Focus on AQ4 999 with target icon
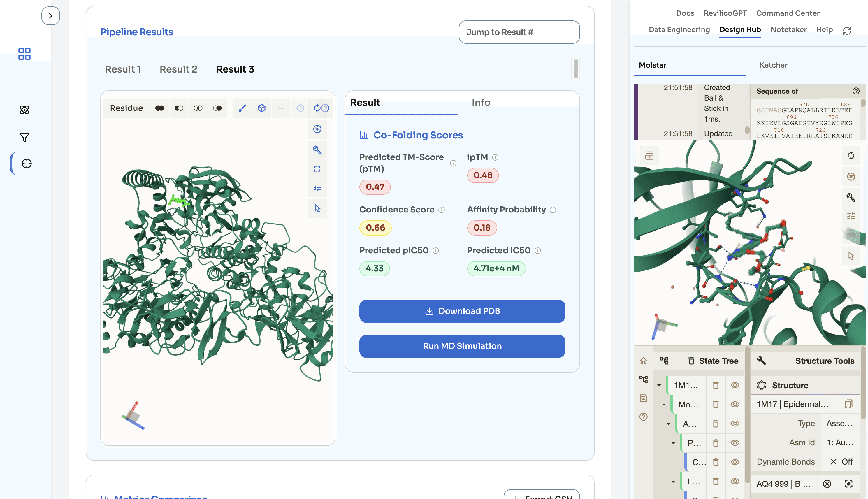868x499 pixels. tap(848, 484)
